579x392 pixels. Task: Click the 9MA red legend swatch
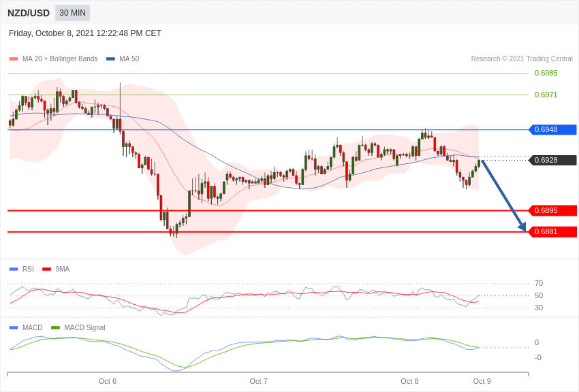coord(46,269)
